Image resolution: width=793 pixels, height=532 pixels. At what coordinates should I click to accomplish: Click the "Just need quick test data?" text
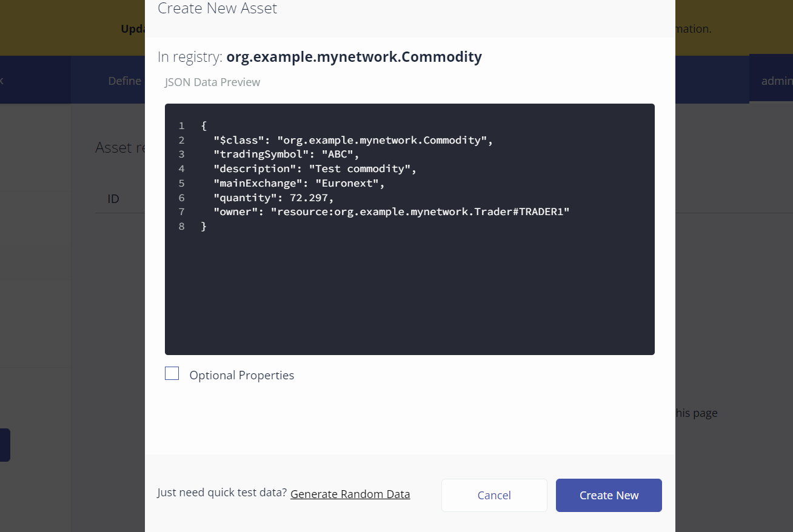222,493
